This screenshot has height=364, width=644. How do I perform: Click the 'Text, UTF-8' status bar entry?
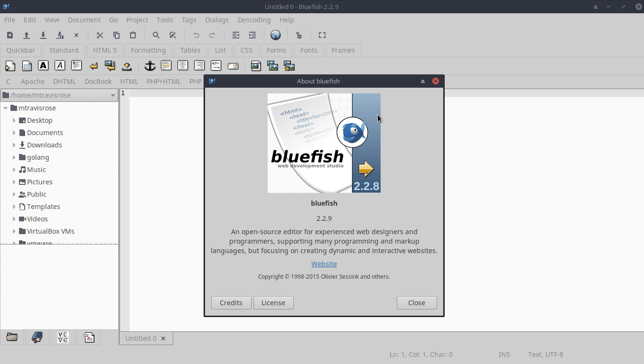(546, 355)
